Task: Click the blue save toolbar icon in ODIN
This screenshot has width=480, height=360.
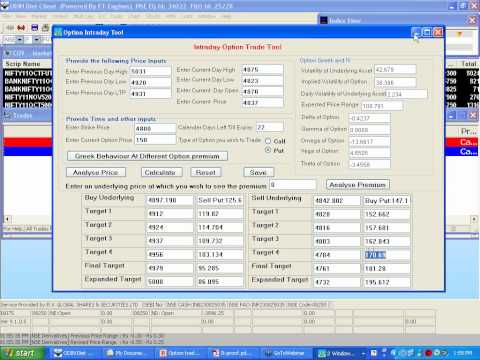Action: (34, 28)
